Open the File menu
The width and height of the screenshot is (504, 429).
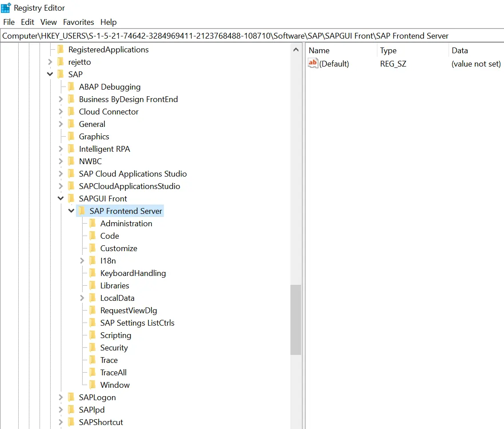9,22
